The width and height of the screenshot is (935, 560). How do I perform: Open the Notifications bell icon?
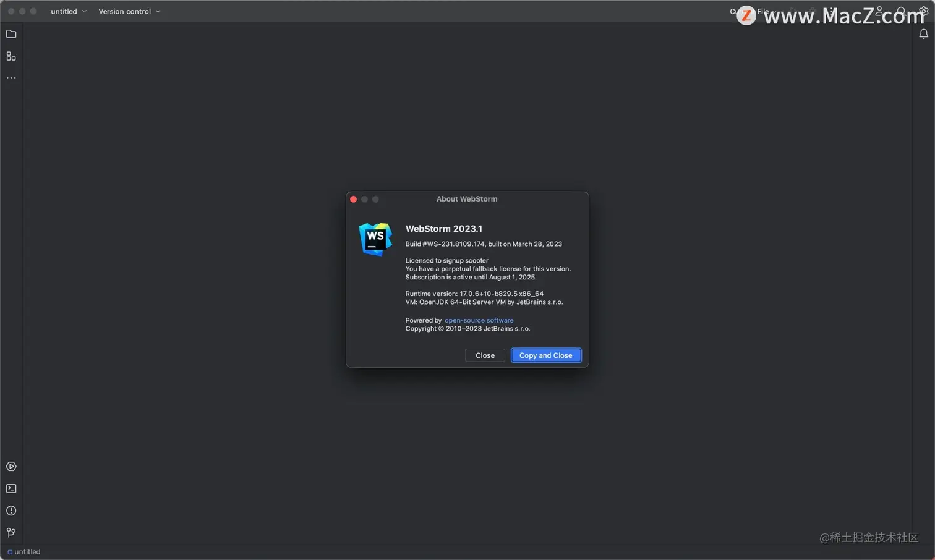(923, 34)
